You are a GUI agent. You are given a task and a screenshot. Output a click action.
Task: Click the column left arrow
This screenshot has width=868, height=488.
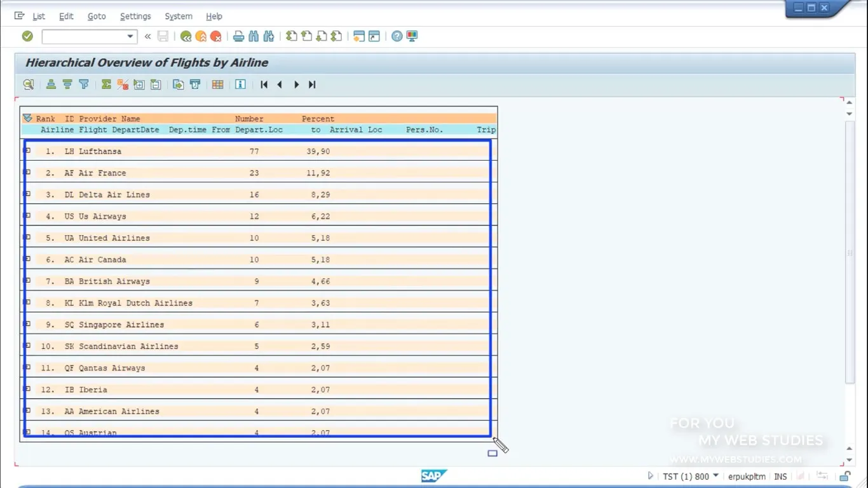point(280,85)
